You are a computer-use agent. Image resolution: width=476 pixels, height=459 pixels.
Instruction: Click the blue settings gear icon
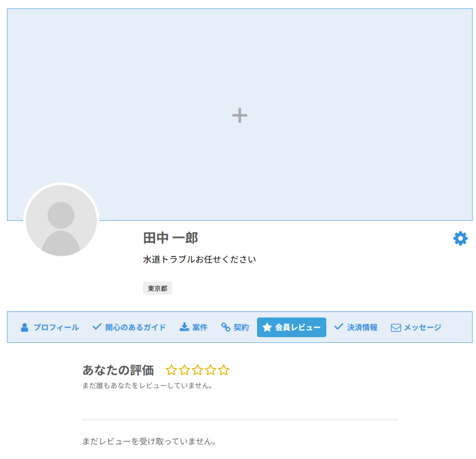pos(460,238)
